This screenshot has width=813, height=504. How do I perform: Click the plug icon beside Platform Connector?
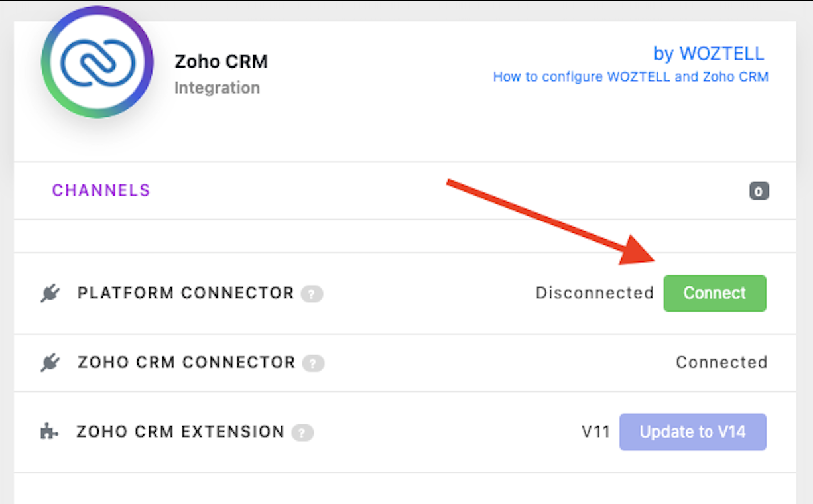pos(50,293)
